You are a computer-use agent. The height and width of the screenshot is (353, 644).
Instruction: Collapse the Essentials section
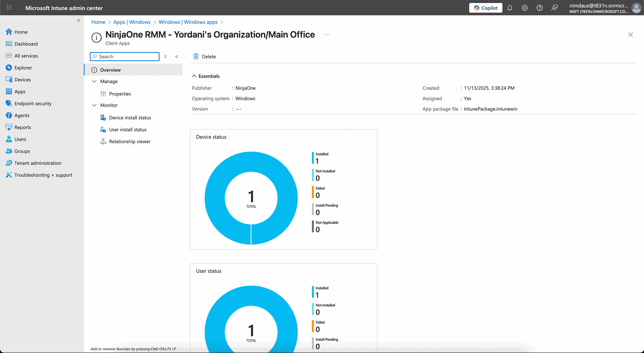(x=194, y=76)
